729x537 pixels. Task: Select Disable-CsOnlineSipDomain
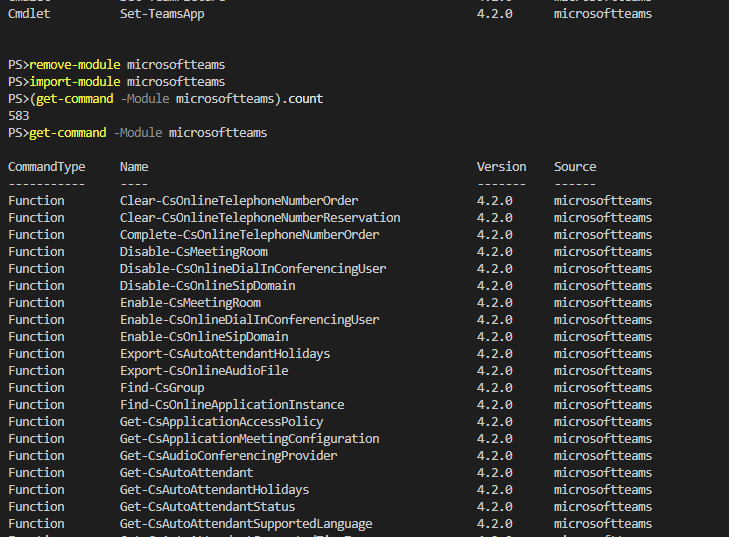207,286
